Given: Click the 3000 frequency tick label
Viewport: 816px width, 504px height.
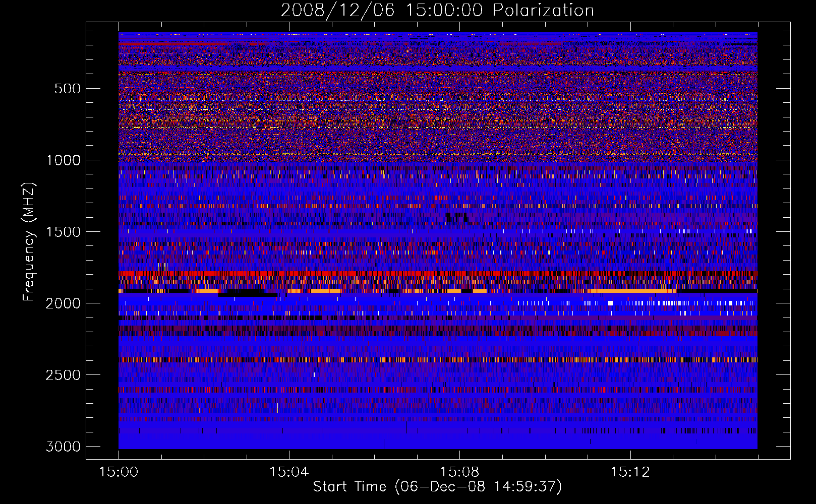Looking at the screenshot, I should 63,447.
